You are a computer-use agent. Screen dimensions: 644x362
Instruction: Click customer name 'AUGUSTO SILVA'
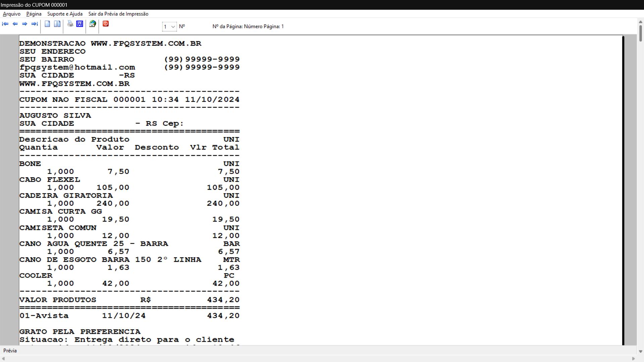pyautogui.click(x=55, y=116)
